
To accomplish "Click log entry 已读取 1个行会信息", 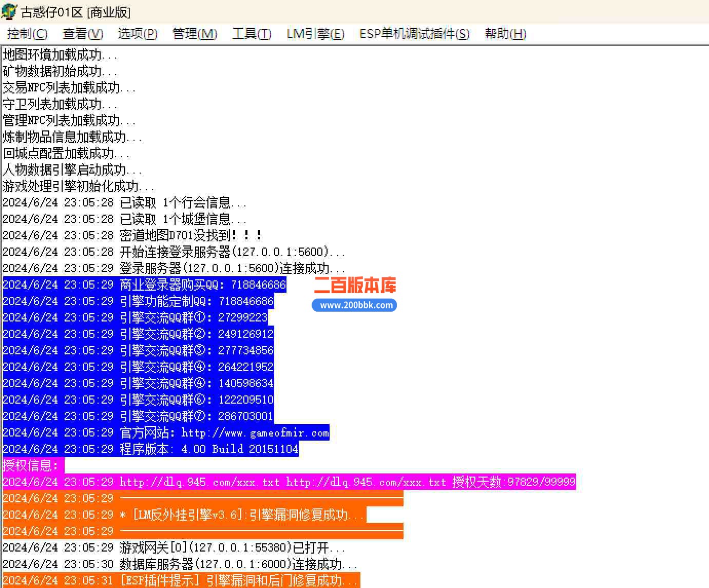I will point(125,202).
